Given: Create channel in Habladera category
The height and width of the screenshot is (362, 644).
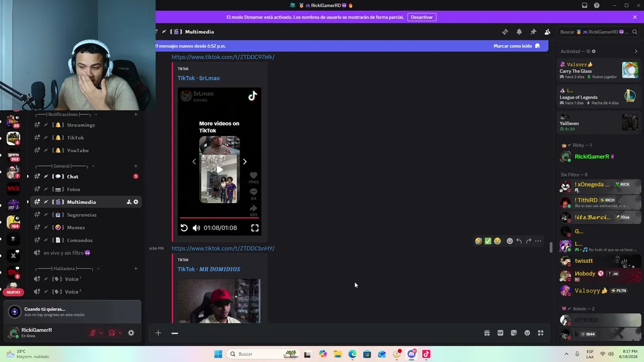Looking at the screenshot, I should pyautogui.click(x=136, y=268).
